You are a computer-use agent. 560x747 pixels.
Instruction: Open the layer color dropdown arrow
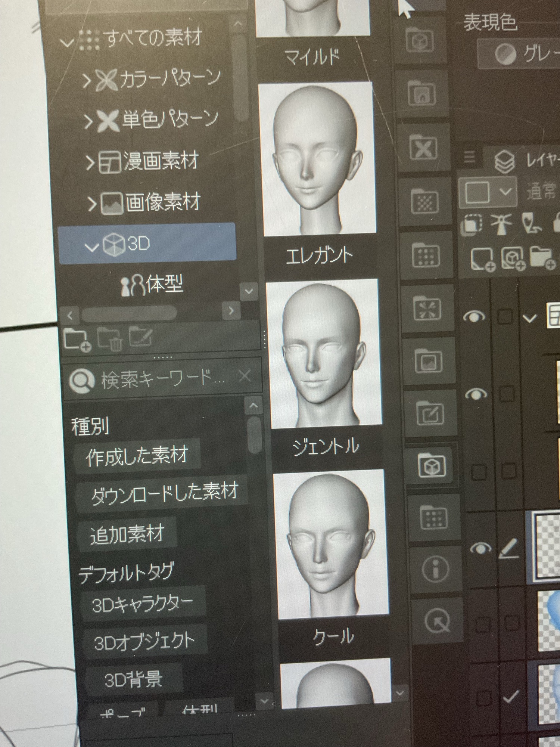click(505, 191)
